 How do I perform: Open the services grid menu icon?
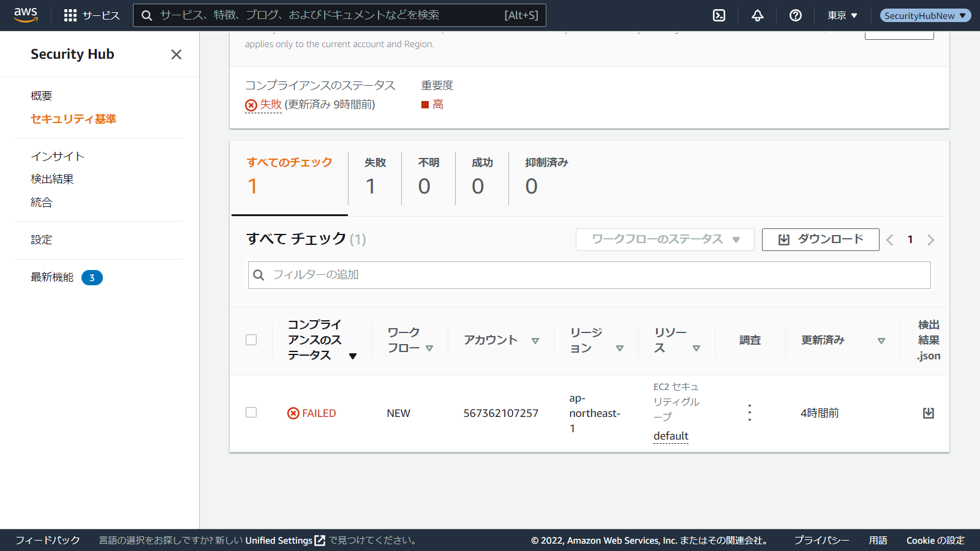click(x=70, y=15)
